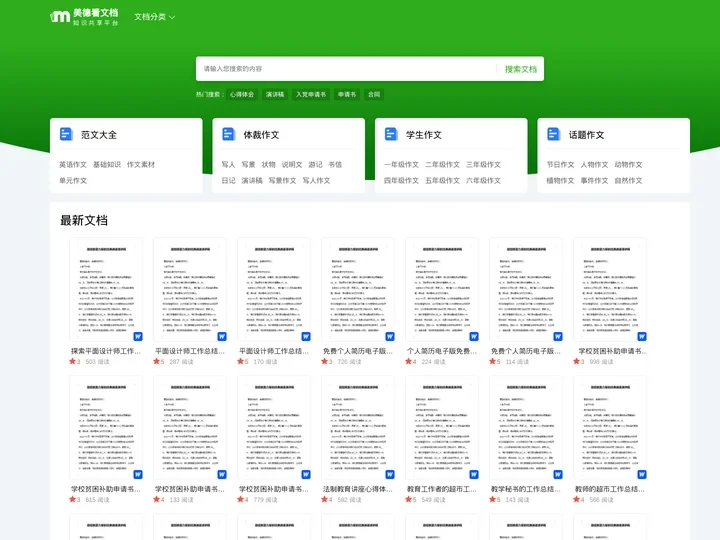Open the 文档分类 dropdown menu

(x=154, y=17)
